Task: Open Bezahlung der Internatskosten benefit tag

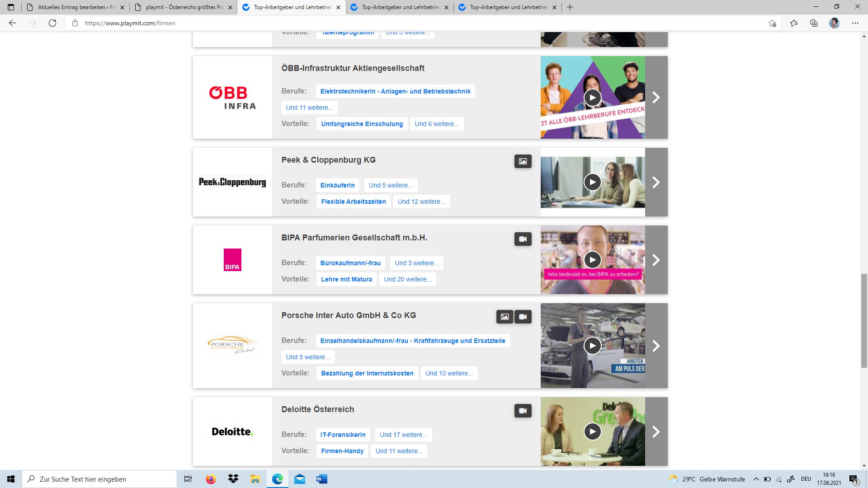Action: pos(367,373)
